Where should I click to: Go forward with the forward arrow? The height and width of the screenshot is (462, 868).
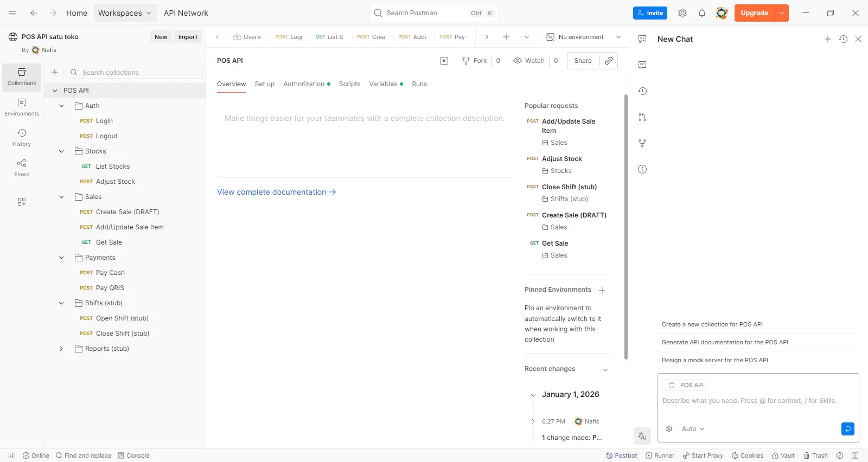[53, 13]
